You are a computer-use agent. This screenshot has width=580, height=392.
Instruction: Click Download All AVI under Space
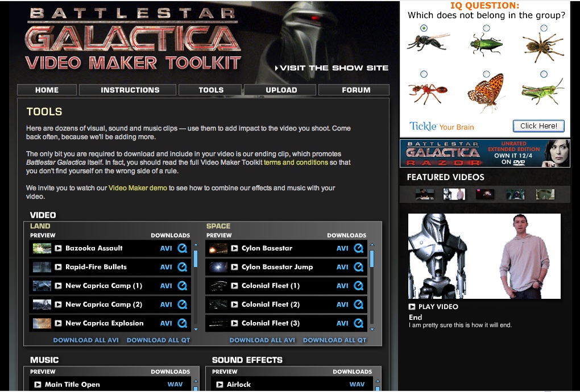pyautogui.click(x=262, y=340)
